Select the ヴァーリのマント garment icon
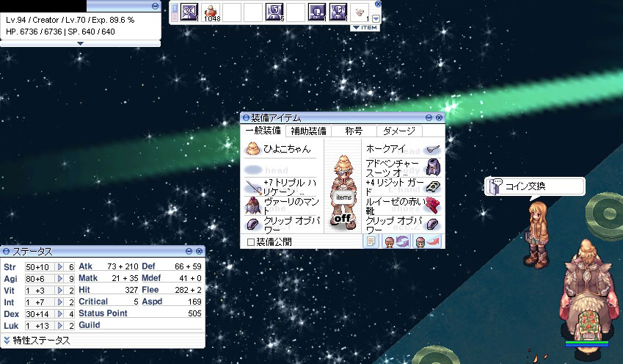 (252, 205)
